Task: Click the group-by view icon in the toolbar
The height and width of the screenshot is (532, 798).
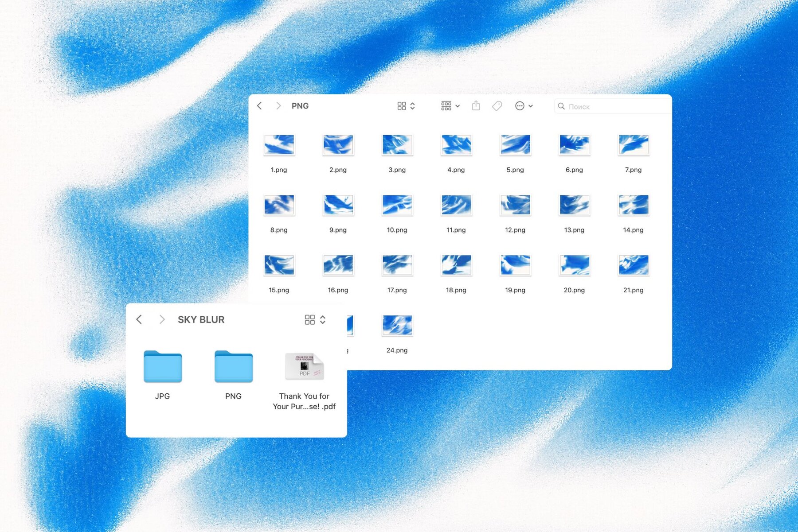Action: click(446, 105)
